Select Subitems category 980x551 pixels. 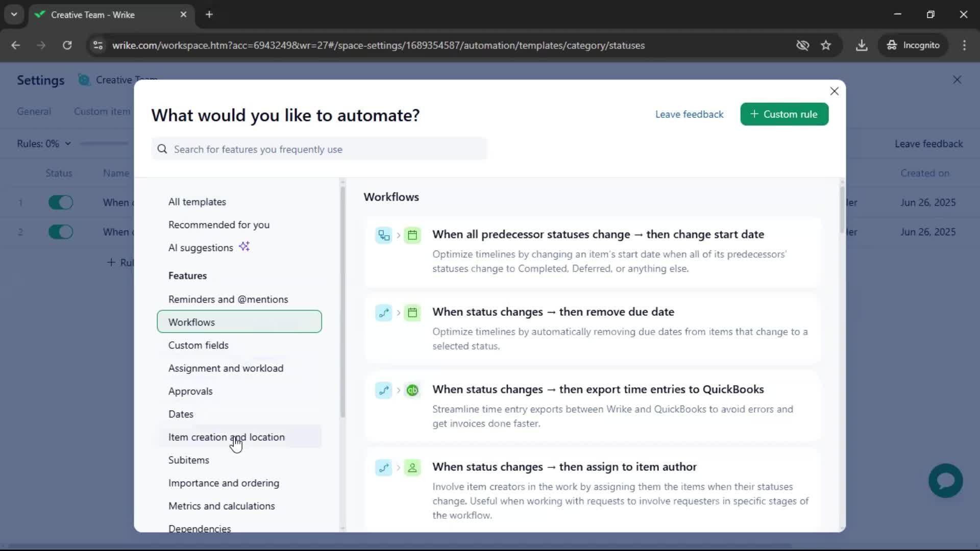[239, 460]
